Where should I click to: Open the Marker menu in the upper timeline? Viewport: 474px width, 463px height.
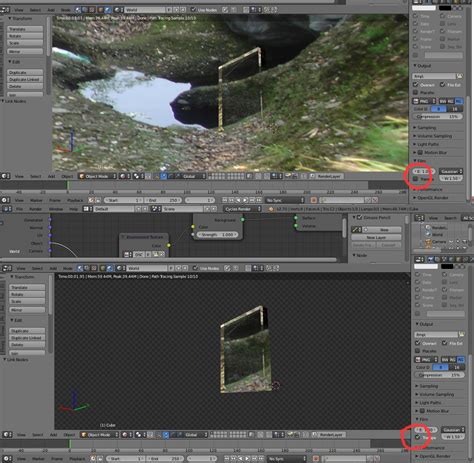(36, 200)
